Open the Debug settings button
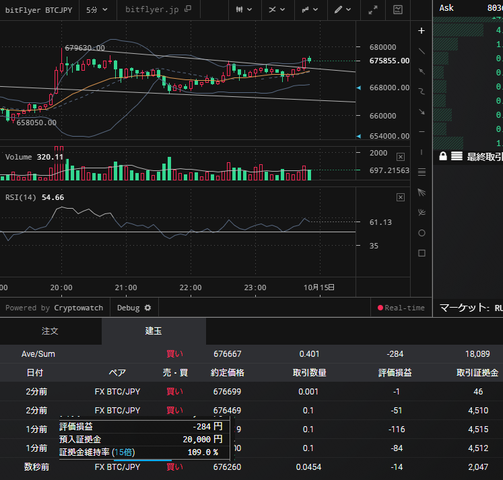This screenshot has width=503, height=480. pos(134,308)
